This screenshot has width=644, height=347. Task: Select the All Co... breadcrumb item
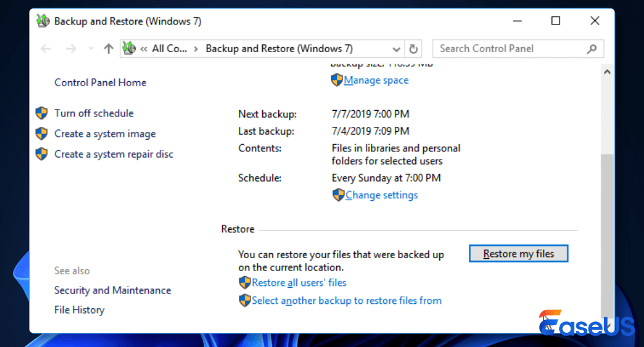[x=169, y=49]
